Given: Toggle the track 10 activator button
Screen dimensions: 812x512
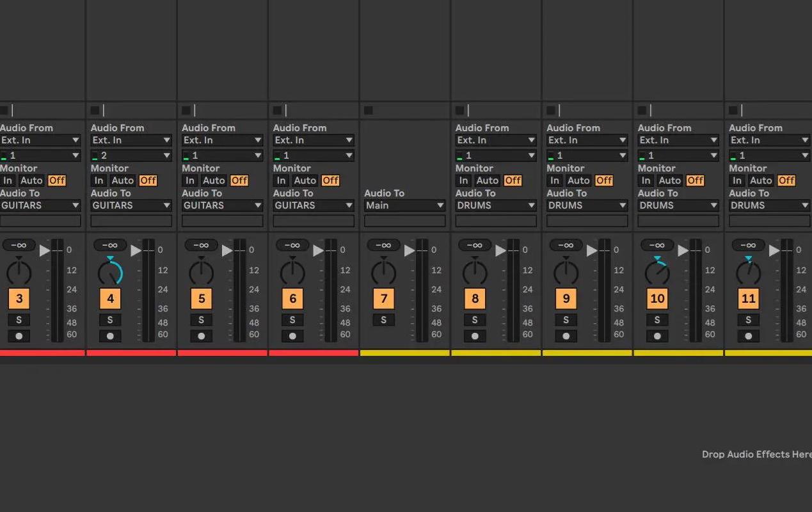Looking at the screenshot, I should pyautogui.click(x=657, y=298).
